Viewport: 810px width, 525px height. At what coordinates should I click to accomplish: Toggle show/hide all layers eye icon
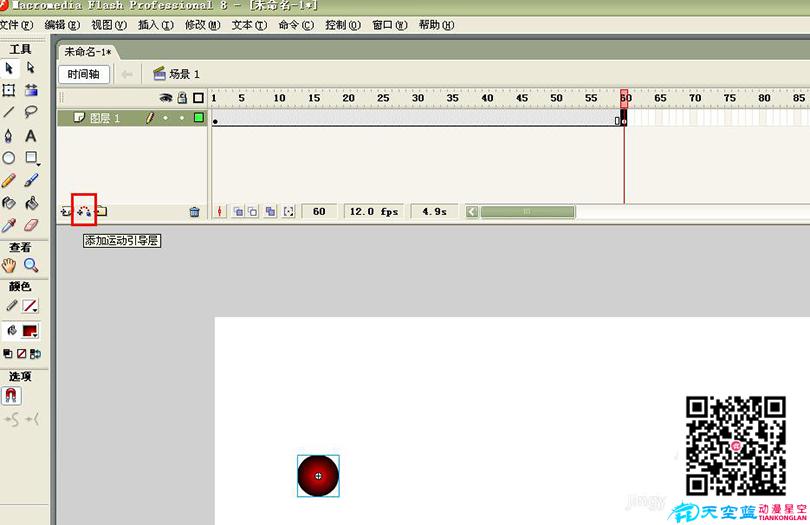(x=165, y=98)
